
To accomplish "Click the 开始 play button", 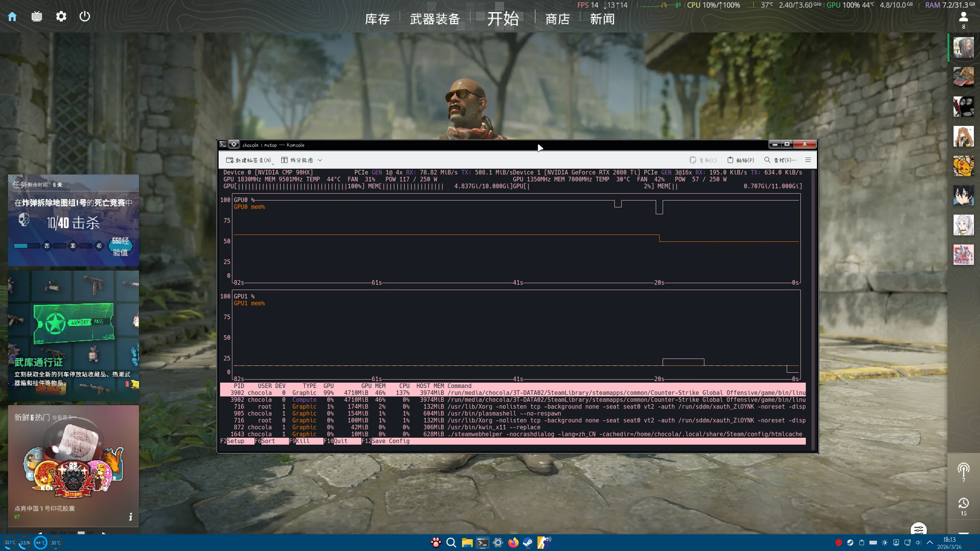I will (x=503, y=19).
